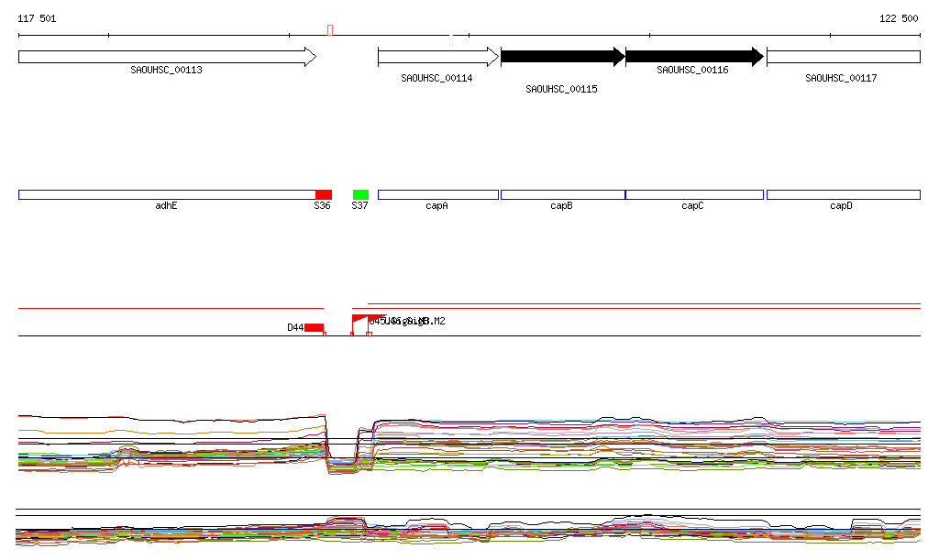The width and height of the screenshot is (939, 560).
Task: Click the capD annotation box
Action: click(843, 194)
